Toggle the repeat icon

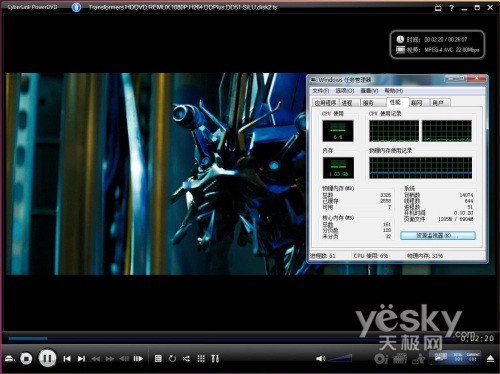tap(172, 359)
